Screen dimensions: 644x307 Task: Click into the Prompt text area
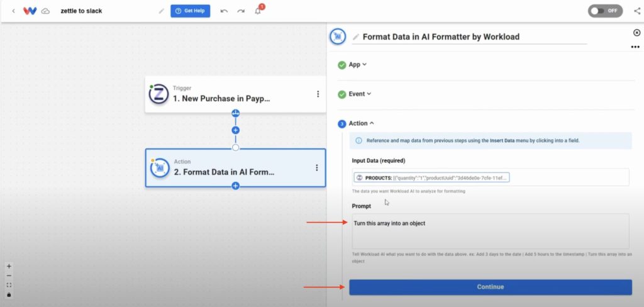click(491, 231)
